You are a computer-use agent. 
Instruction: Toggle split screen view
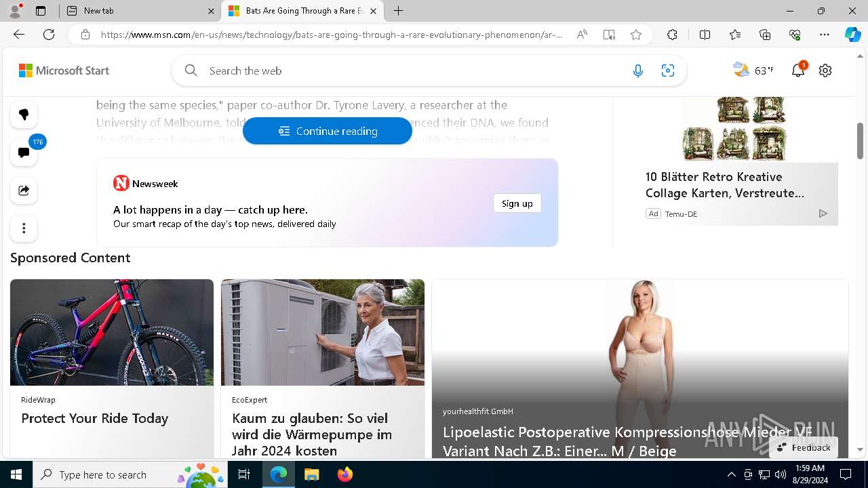click(705, 35)
